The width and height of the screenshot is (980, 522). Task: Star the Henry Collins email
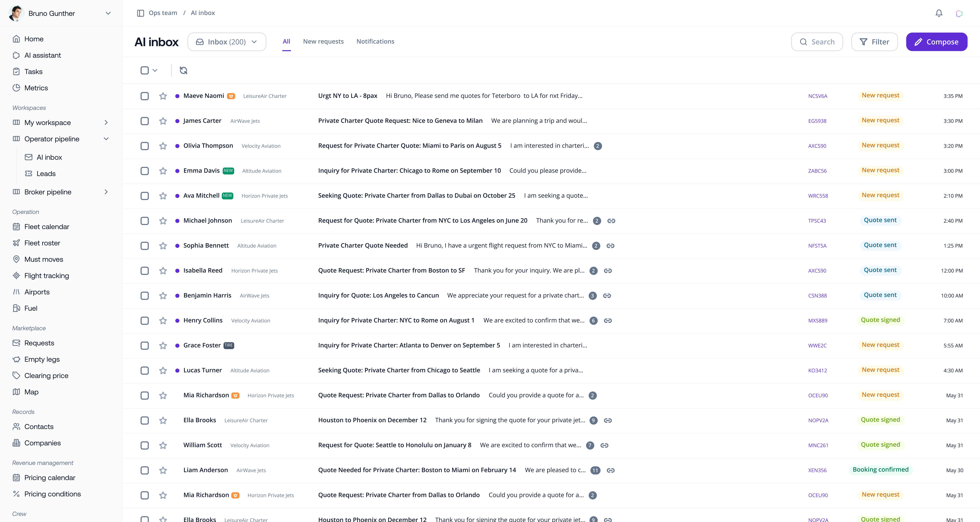[163, 320]
